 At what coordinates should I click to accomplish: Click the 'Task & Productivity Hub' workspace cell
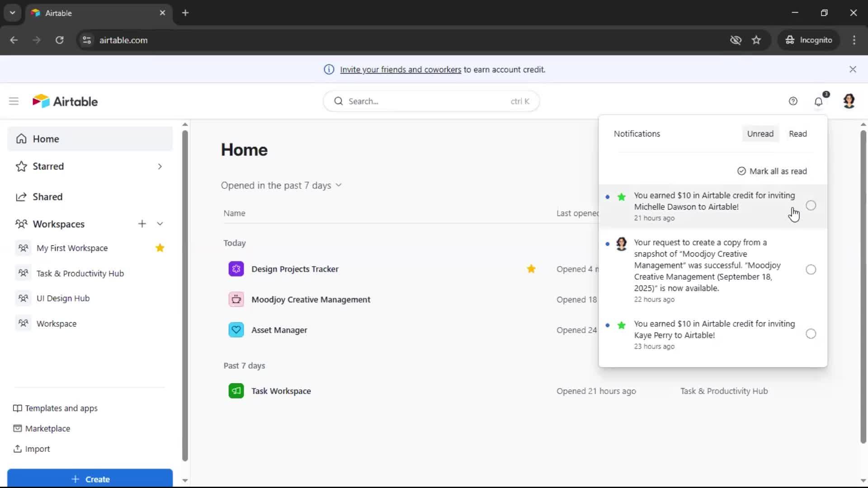[724, 391]
